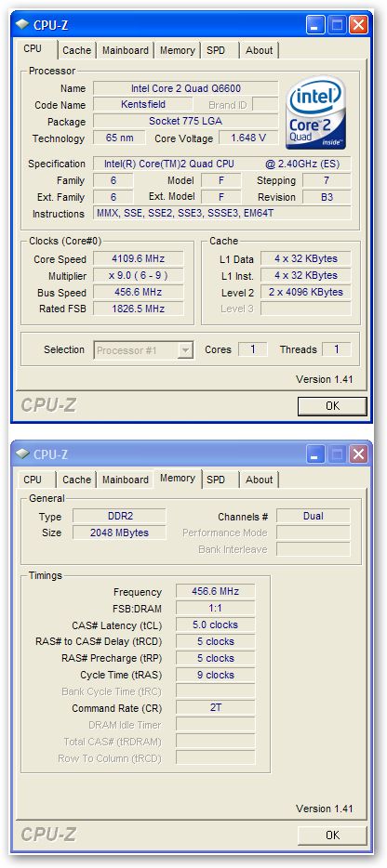This screenshot has height=868, width=387.
Task: Click the FSB:DRAM ratio 1:1
Action: [x=215, y=609]
